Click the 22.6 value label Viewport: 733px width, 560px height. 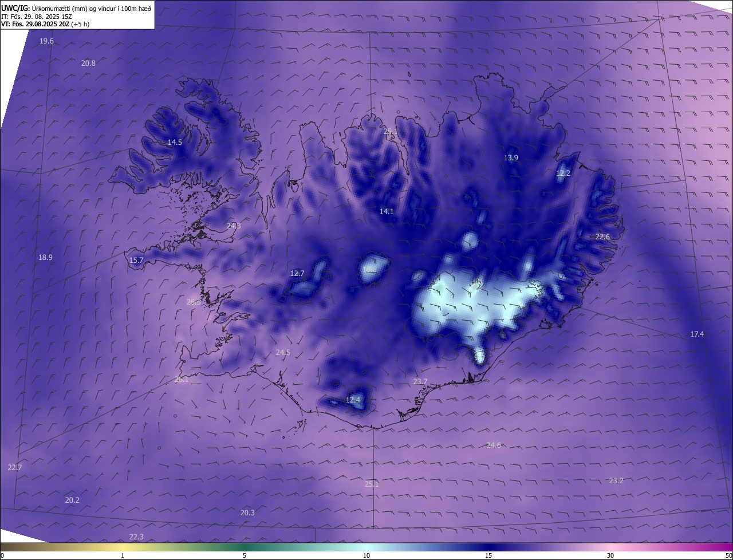602,237
